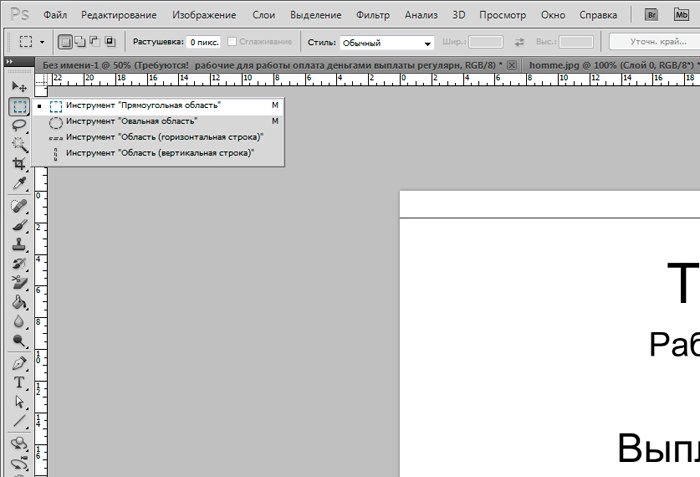700x477 pixels.
Task: Open the tool preset picker arrow
Action: click(43, 43)
